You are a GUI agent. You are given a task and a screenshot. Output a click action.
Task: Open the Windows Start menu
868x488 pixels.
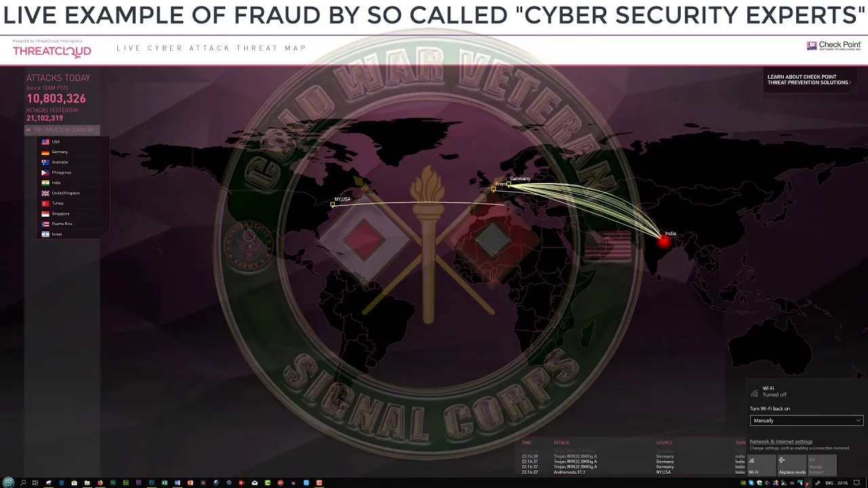click(8, 483)
